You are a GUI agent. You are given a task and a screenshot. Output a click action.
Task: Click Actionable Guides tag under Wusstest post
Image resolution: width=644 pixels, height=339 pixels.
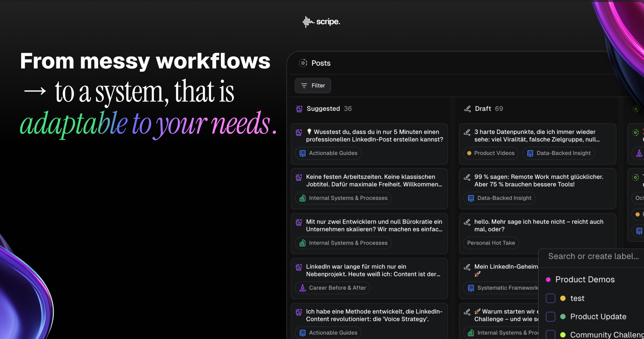point(328,153)
